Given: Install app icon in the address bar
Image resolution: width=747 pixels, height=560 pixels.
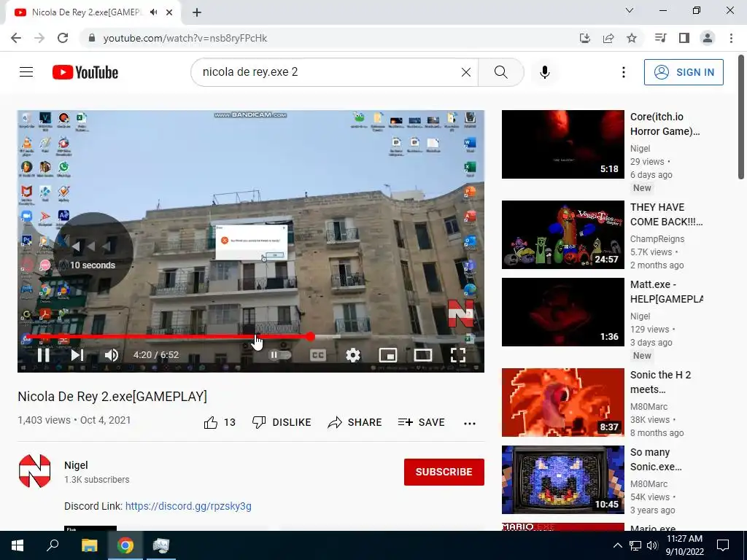Looking at the screenshot, I should click(x=585, y=38).
